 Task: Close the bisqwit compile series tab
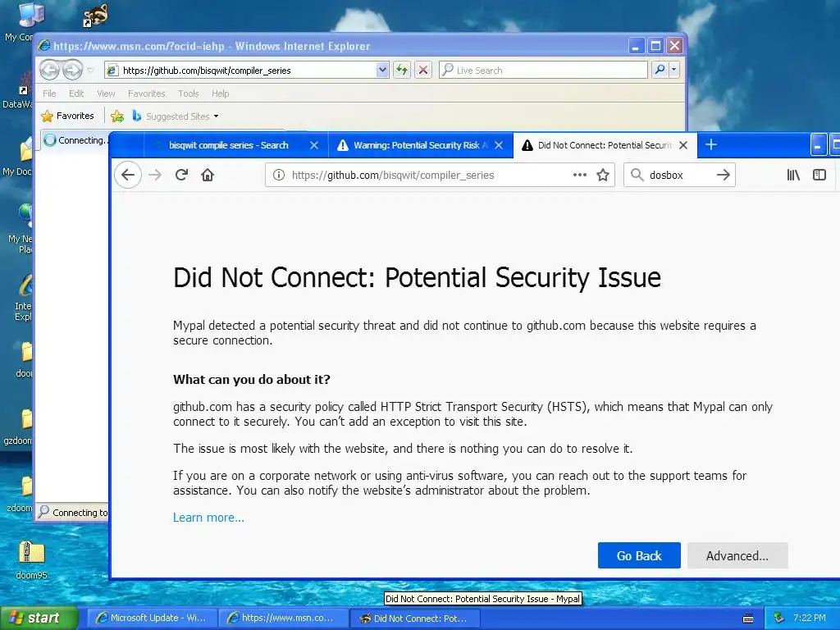pos(314,145)
